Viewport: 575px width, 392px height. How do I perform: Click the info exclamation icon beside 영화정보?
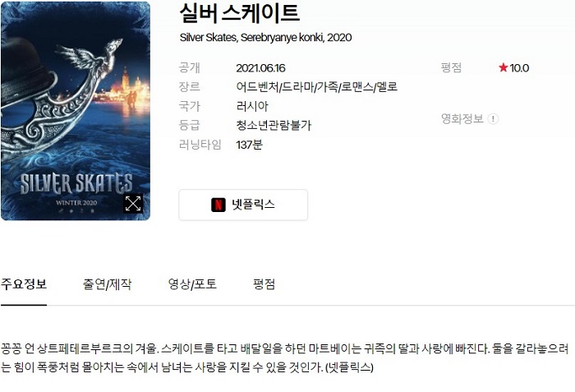[x=493, y=119]
